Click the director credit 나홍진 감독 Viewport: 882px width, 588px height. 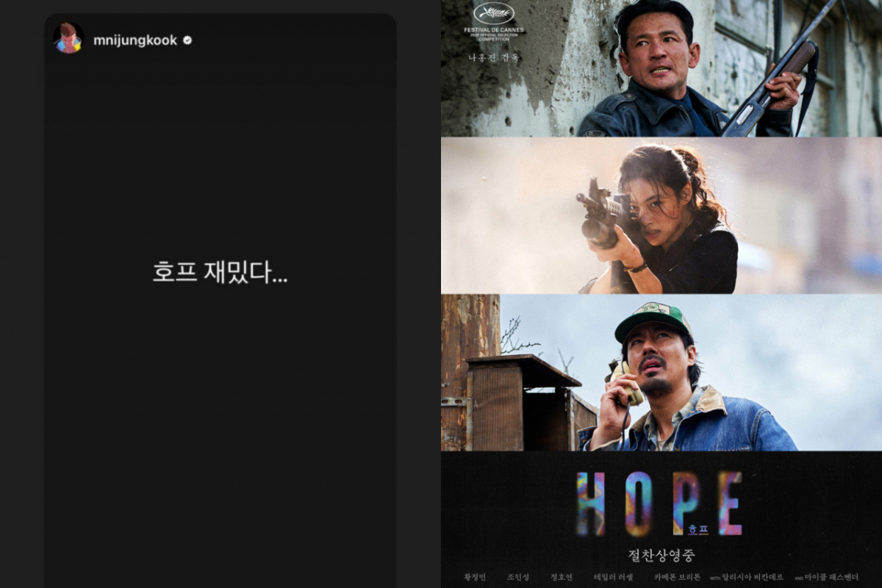pos(493,57)
